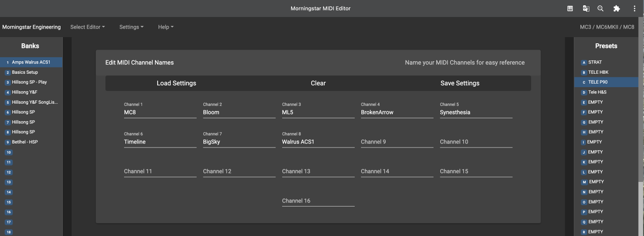Choose the Tele H&S preset
644x236 pixels.
point(597,93)
